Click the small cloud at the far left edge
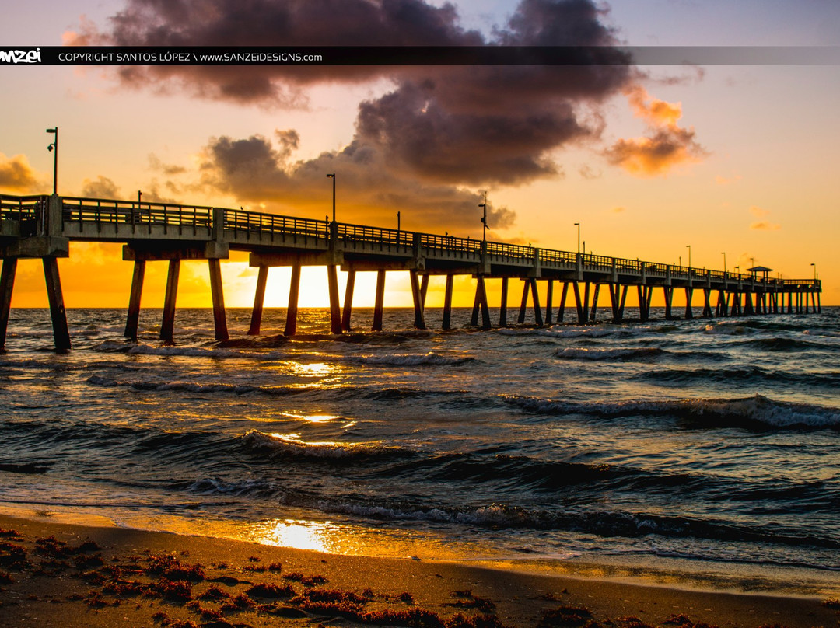This screenshot has width=840, height=628. pos(17,173)
